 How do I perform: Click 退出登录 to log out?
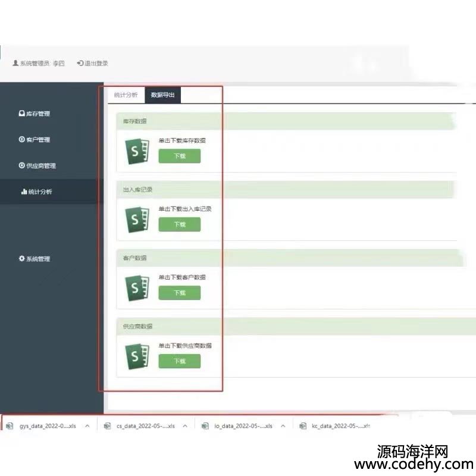tap(93, 63)
